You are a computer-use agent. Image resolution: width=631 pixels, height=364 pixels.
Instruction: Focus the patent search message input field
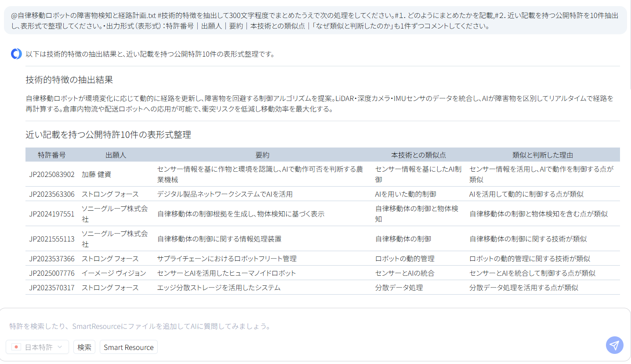[x=308, y=326]
